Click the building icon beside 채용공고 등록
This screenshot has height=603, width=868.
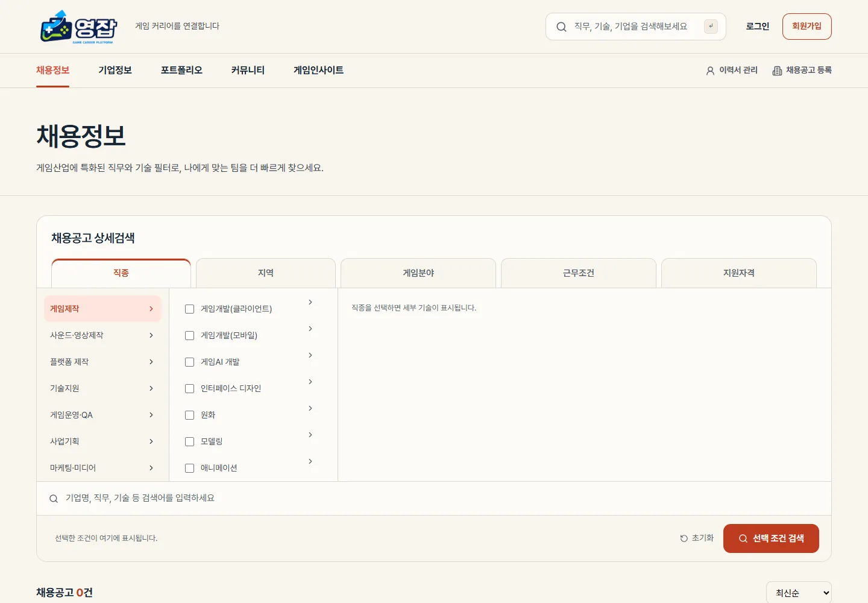777,71
